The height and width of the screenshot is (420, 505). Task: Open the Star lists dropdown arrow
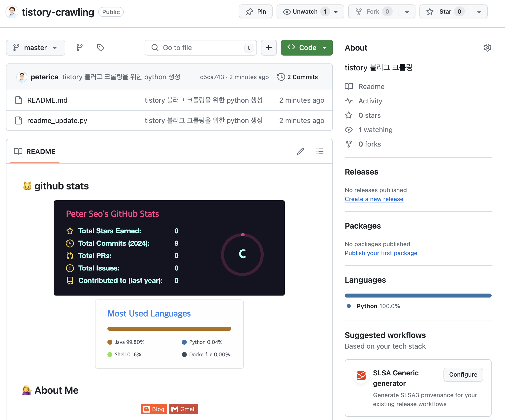[x=479, y=12]
